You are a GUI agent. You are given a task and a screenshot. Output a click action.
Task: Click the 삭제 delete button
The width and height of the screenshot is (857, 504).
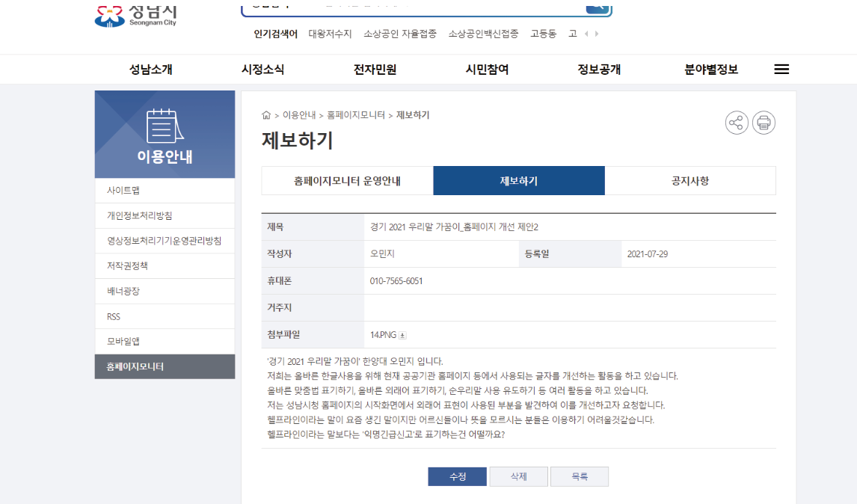pyautogui.click(x=519, y=476)
